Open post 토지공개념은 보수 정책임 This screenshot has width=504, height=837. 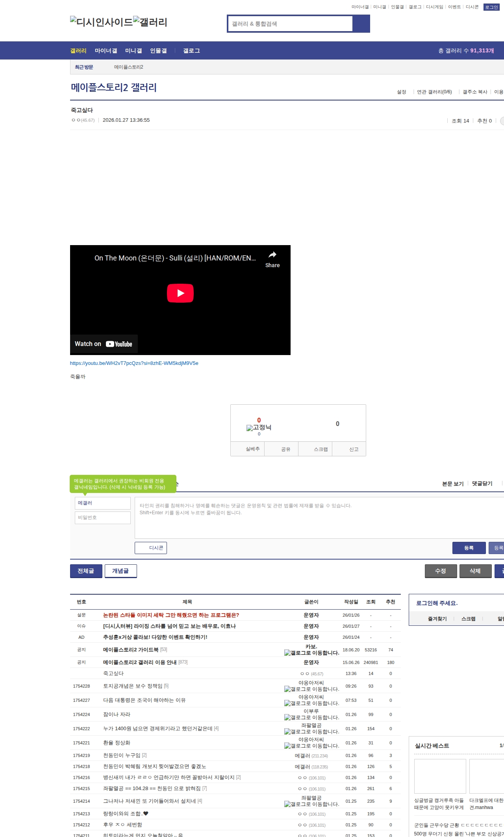point(133,686)
